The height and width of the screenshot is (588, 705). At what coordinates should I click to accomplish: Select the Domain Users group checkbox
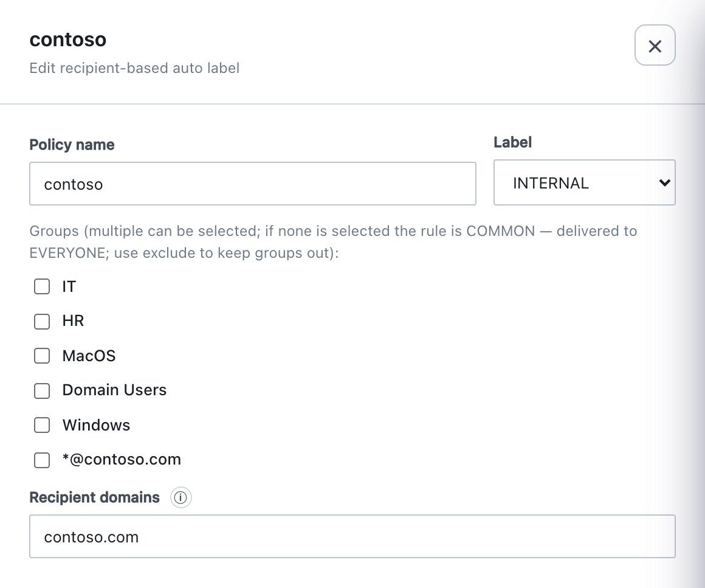point(42,390)
